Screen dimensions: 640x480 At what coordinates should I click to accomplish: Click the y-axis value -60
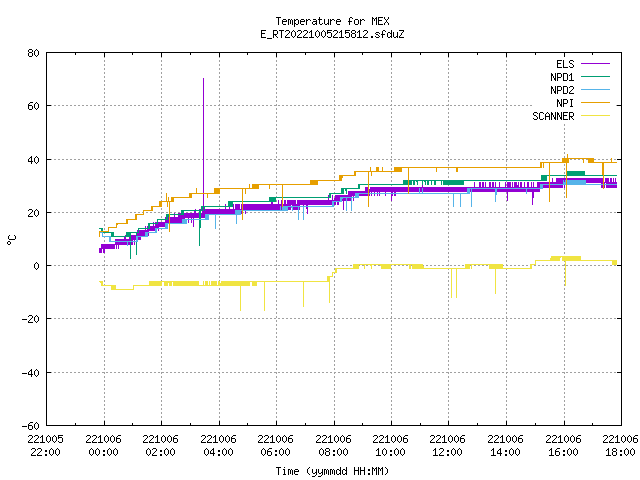tap(31, 426)
